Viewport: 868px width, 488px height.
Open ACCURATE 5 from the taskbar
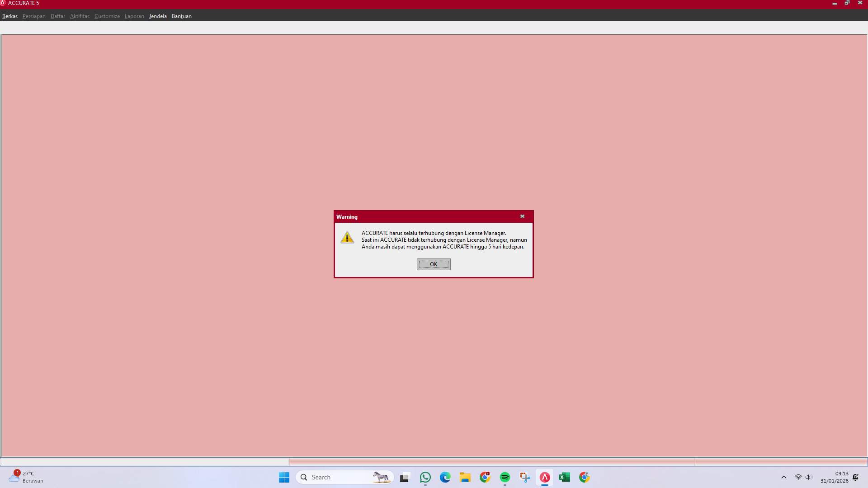click(x=545, y=477)
